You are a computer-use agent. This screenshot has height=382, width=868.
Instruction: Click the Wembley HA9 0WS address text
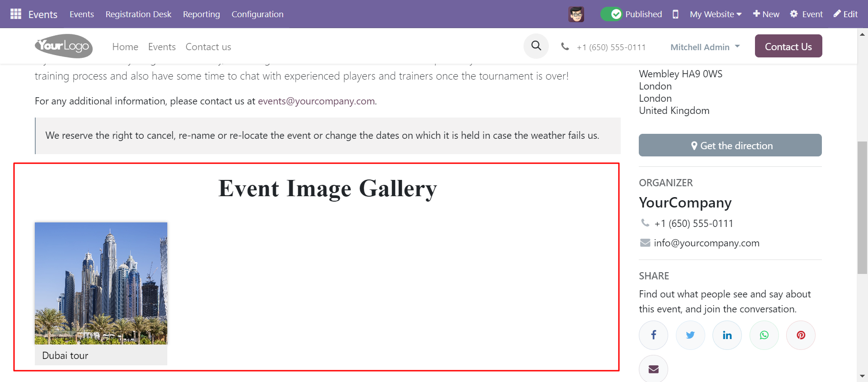(680, 74)
